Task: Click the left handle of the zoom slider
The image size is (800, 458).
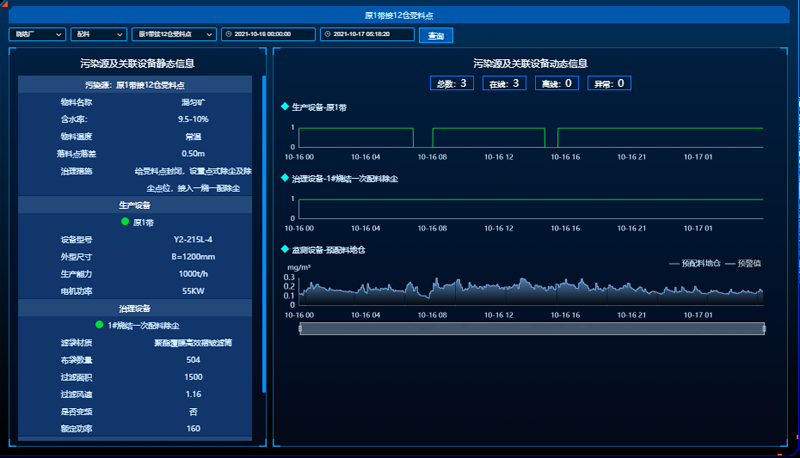Action: click(300, 328)
